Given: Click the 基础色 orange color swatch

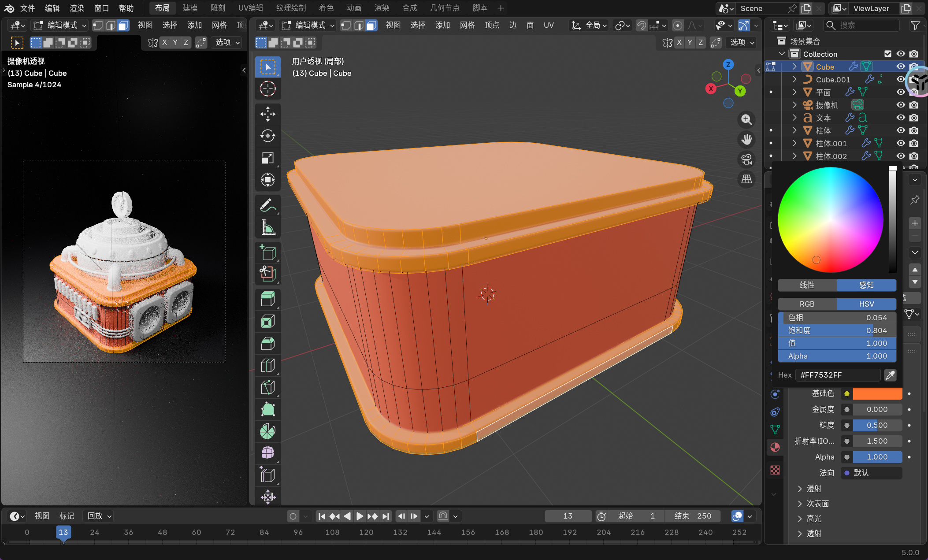Looking at the screenshot, I should 877,393.
